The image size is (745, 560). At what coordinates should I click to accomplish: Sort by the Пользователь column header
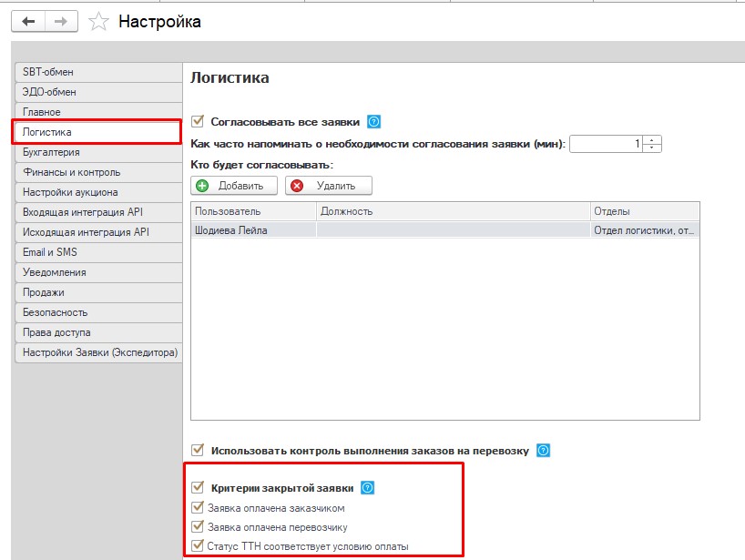coord(254,211)
